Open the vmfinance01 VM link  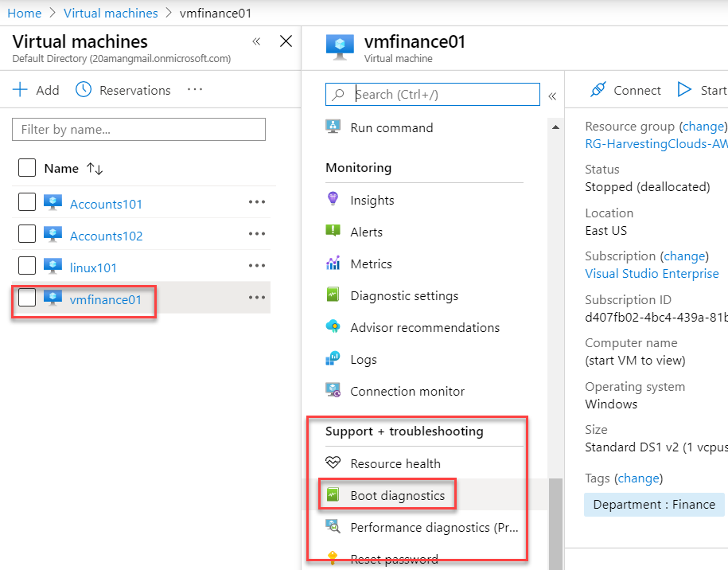pos(105,299)
